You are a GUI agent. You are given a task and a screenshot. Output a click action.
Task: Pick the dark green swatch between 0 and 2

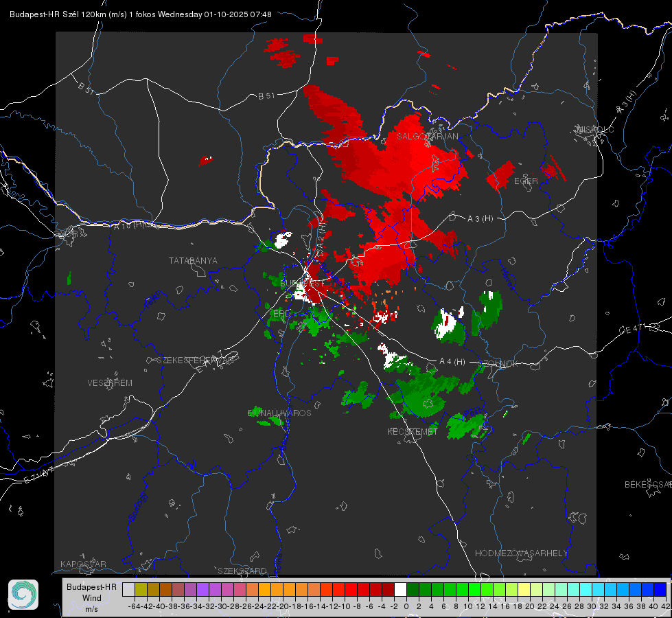click(413, 589)
